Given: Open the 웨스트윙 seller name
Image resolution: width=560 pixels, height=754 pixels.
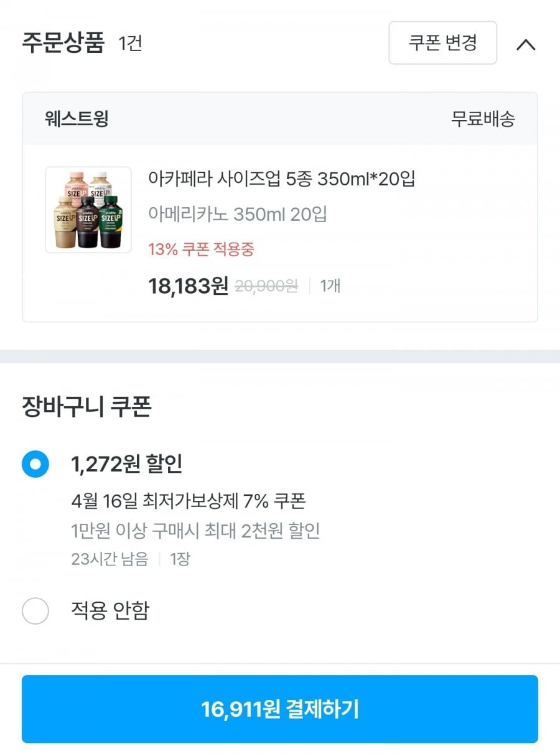Looking at the screenshot, I should point(77,119).
